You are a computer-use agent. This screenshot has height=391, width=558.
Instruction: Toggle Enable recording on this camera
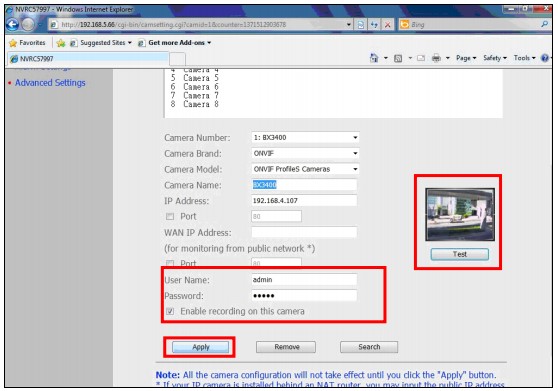click(x=170, y=311)
